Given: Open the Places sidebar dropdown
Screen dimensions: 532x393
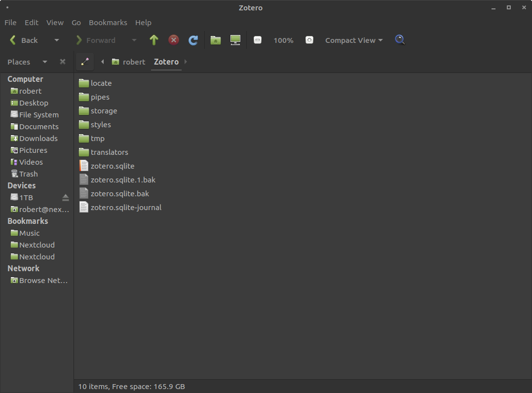Looking at the screenshot, I should [x=44, y=62].
